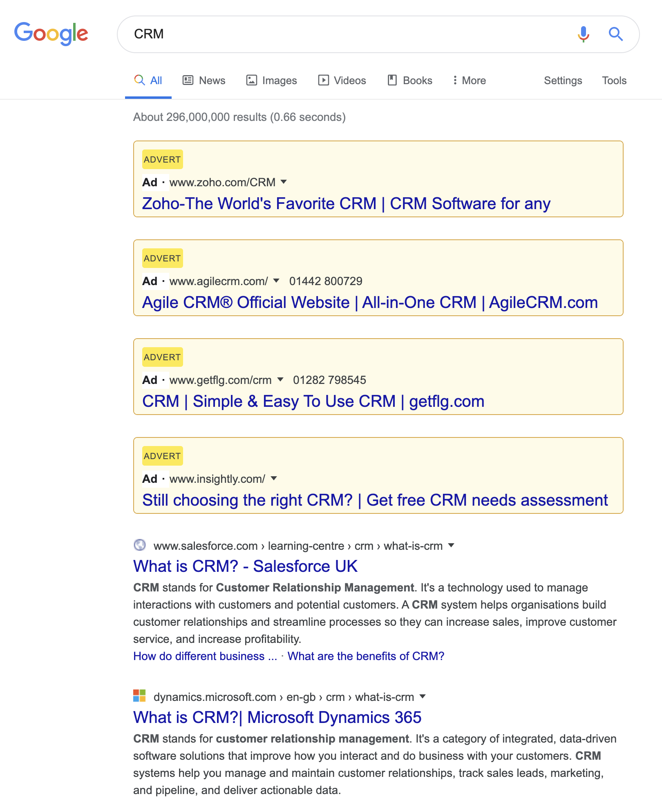Open Still choosing the right CRM link

[x=375, y=500]
